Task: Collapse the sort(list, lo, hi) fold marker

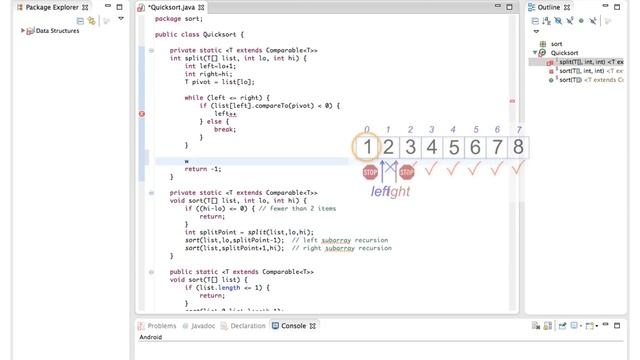Action: coord(151,193)
